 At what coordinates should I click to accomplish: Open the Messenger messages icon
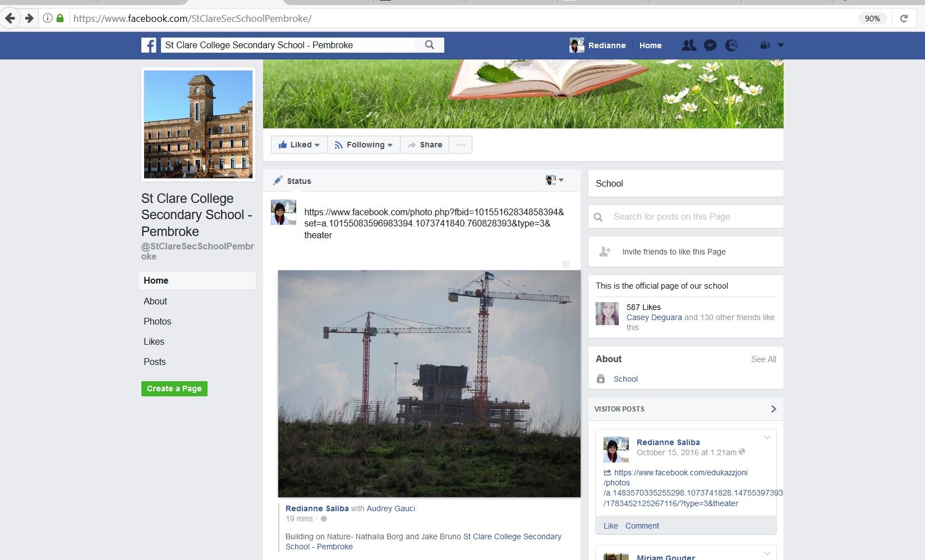(710, 45)
